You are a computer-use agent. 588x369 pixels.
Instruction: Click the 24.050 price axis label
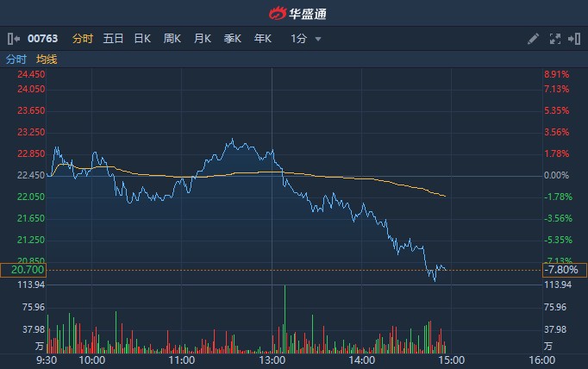point(31,90)
